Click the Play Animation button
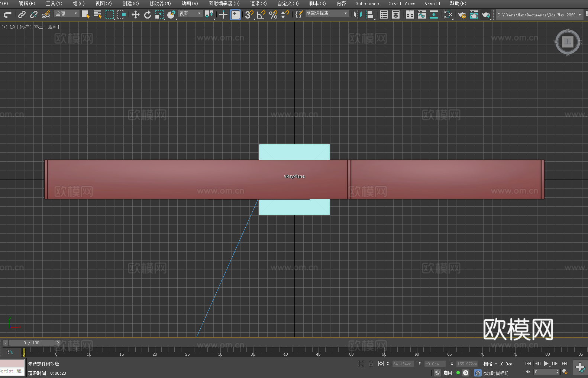The width and height of the screenshot is (588, 378). (546, 364)
